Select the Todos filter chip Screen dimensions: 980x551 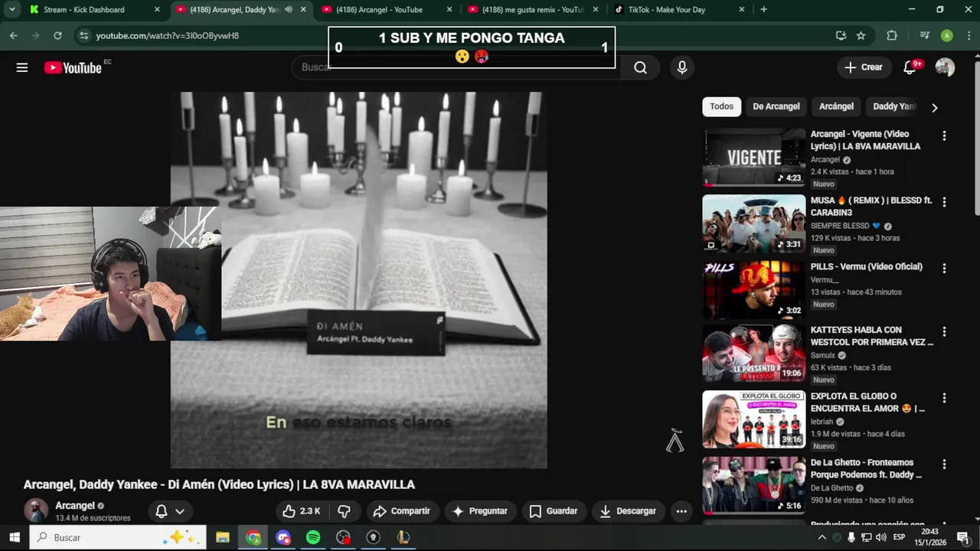[721, 107]
